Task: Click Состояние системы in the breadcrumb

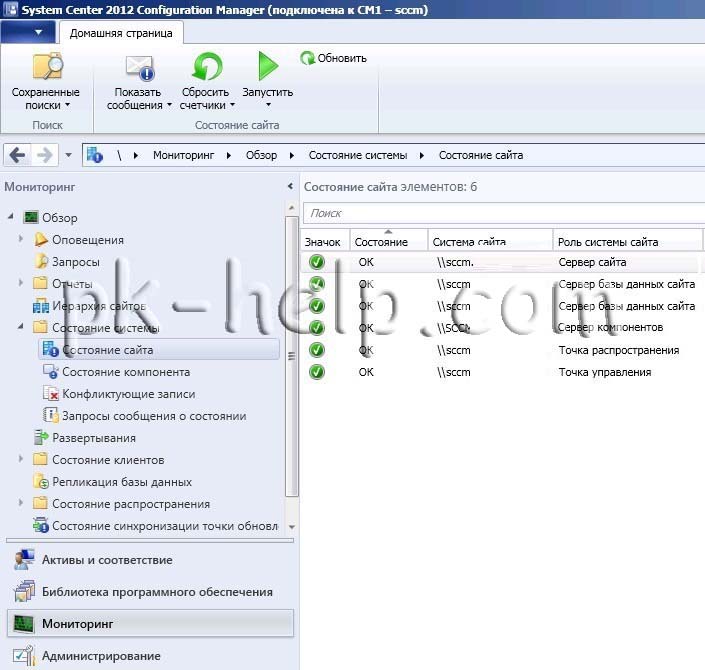Action: [x=358, y=155]
